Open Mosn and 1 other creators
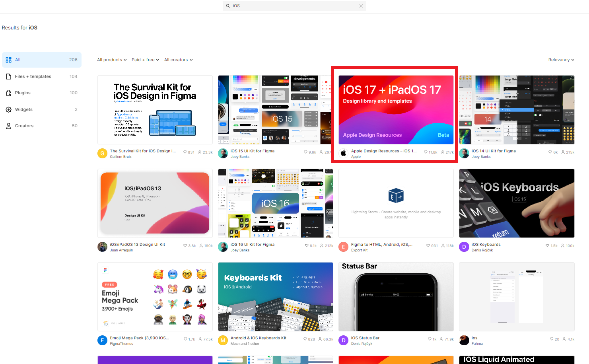The image size is (589, 364). coord(245,344)
